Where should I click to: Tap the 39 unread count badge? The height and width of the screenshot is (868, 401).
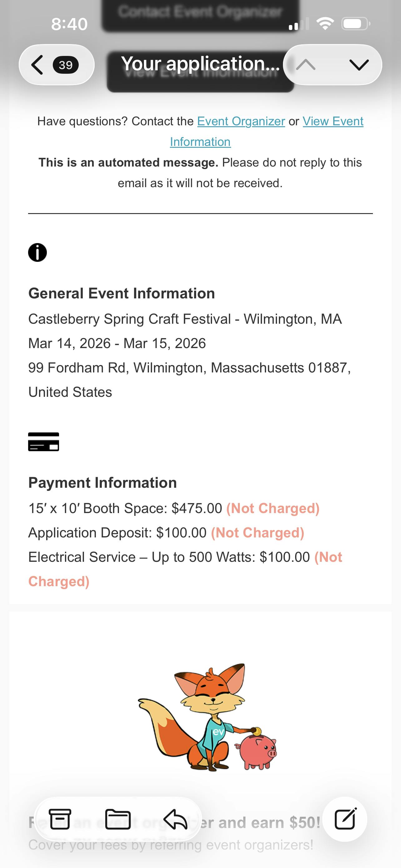coord(66,65)
